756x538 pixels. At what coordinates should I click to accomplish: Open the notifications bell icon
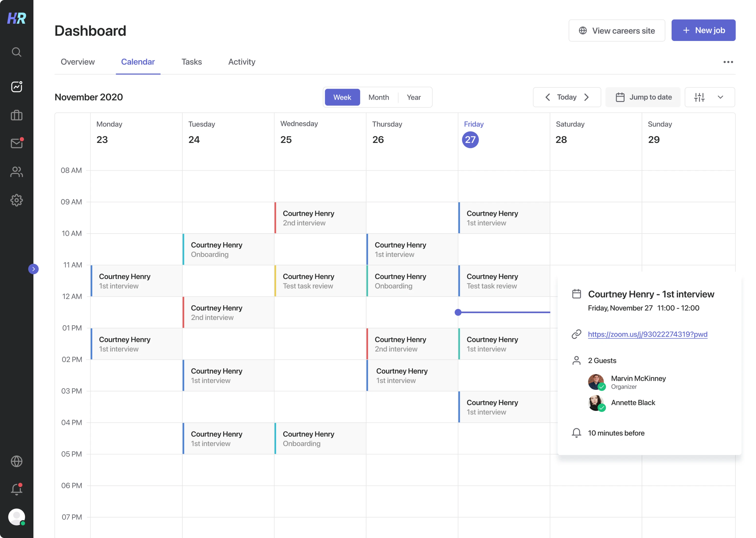pyautogui.click(x=16, y=489)
